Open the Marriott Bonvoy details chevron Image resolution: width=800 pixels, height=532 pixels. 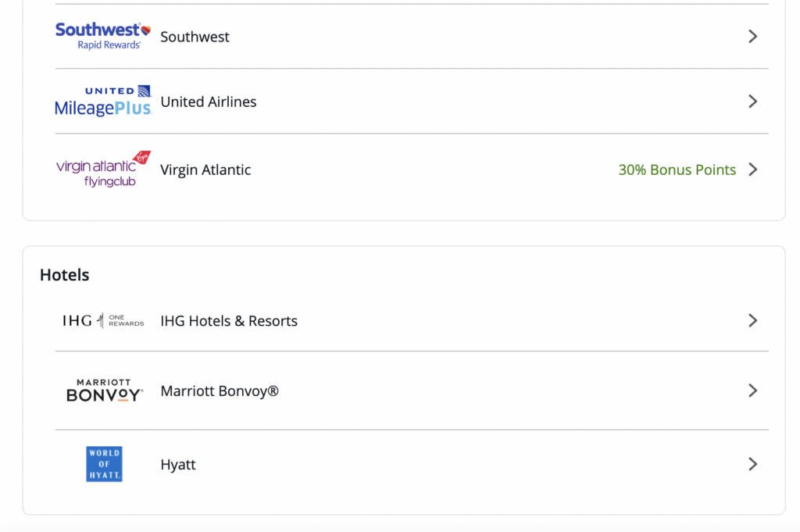point(752,390)
